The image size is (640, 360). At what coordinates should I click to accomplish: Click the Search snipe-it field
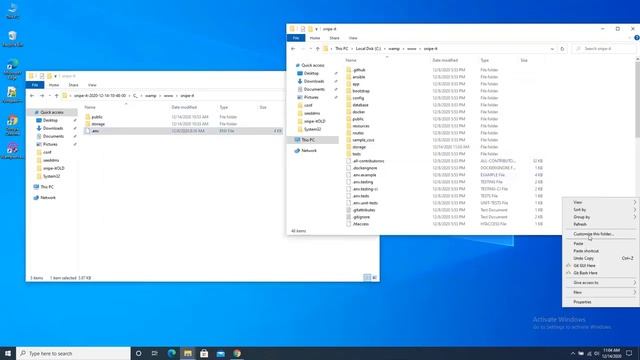pyautogui.click(x=604, y=49)
